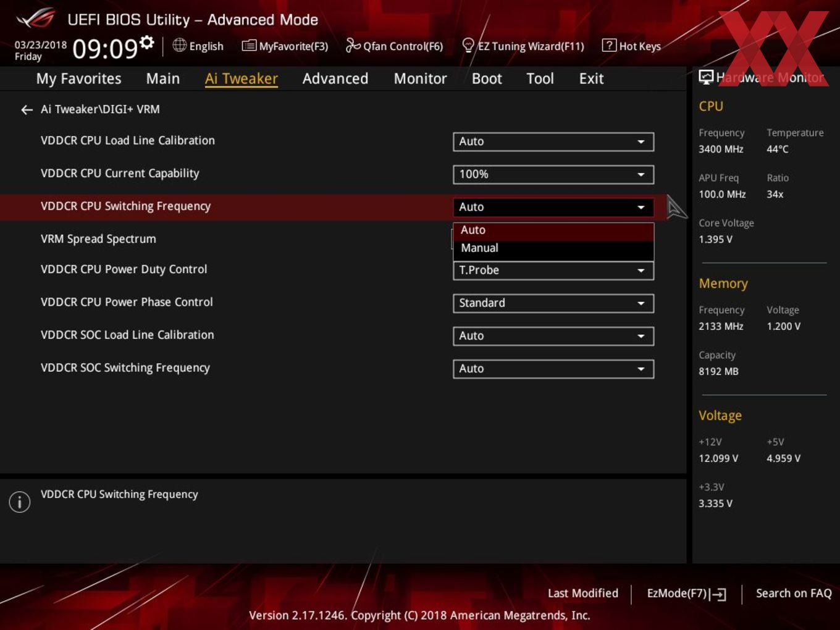840x630 pixels.
Task: Open VDDCR CPU Load Line Calibration dropdown
Action: [x=553, y=141]
